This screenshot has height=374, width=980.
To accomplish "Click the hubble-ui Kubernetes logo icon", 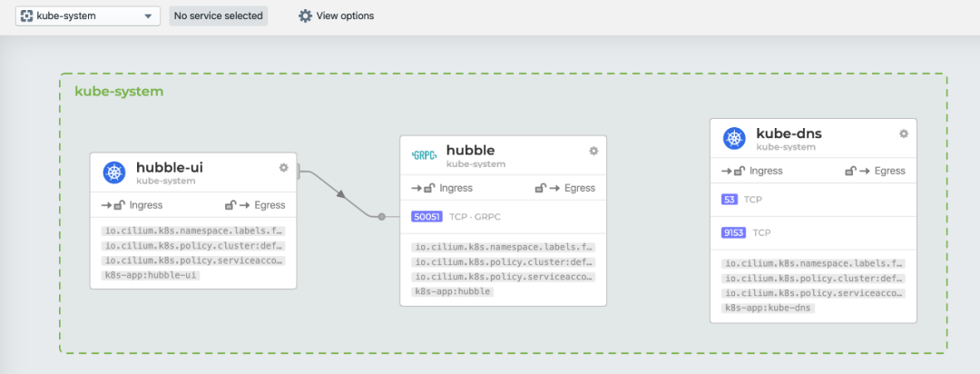I will coord(113,172).
